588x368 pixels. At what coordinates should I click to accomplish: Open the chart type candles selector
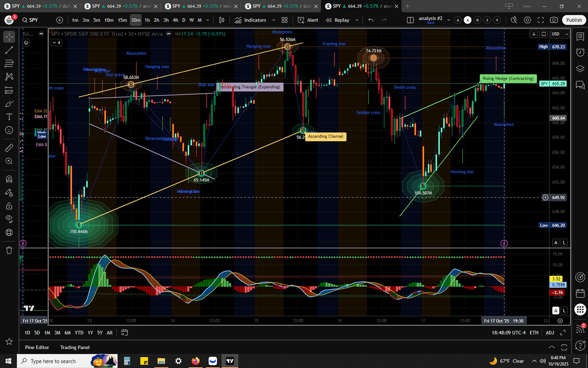pos(222,20)
